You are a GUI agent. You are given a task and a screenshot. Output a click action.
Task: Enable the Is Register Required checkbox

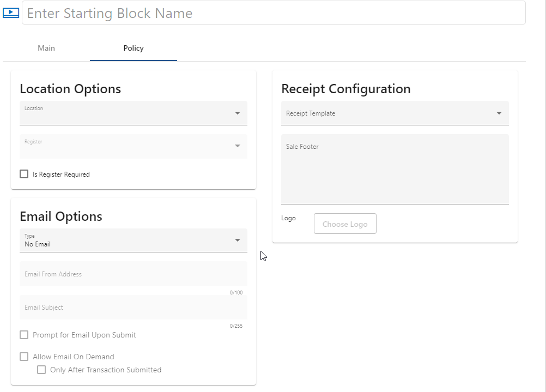pos(24,174)
